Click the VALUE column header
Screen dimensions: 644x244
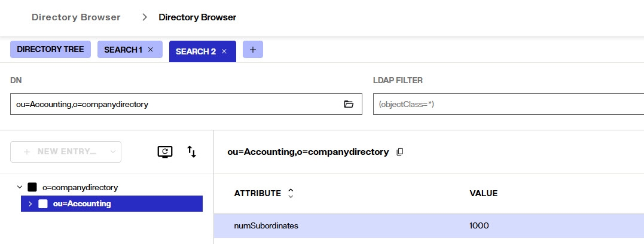tap(483, 193)
